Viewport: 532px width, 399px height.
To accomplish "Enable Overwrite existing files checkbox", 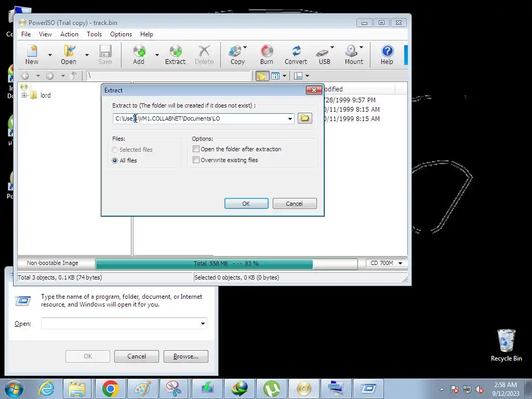I will pyautogui.click(x=196, y=160).
